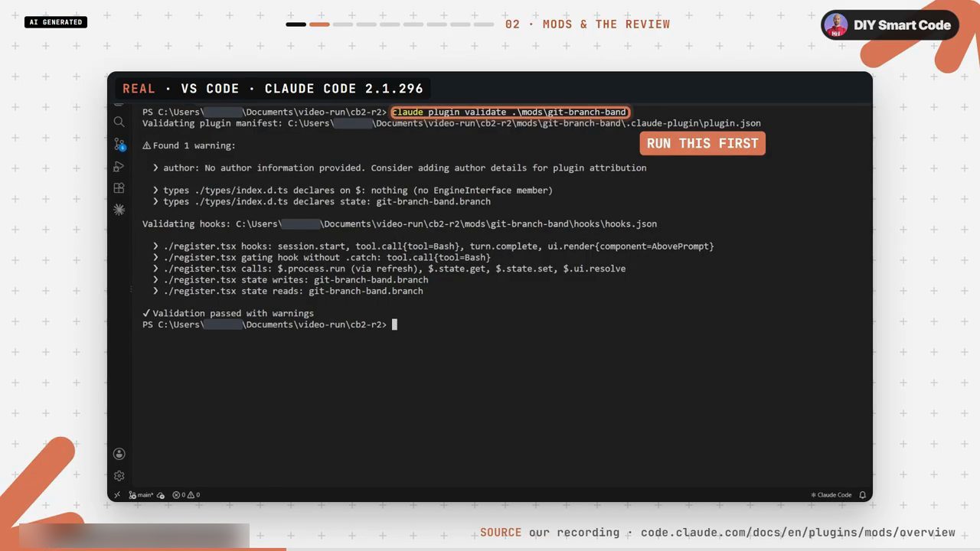The image size is (980, 551).
Task: Click the 'state writes: git-branch-band.branch' line
Action: [x=290, y=280]
